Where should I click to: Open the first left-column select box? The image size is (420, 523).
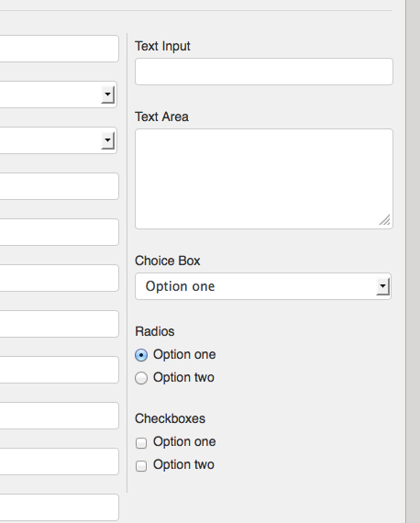59,95
